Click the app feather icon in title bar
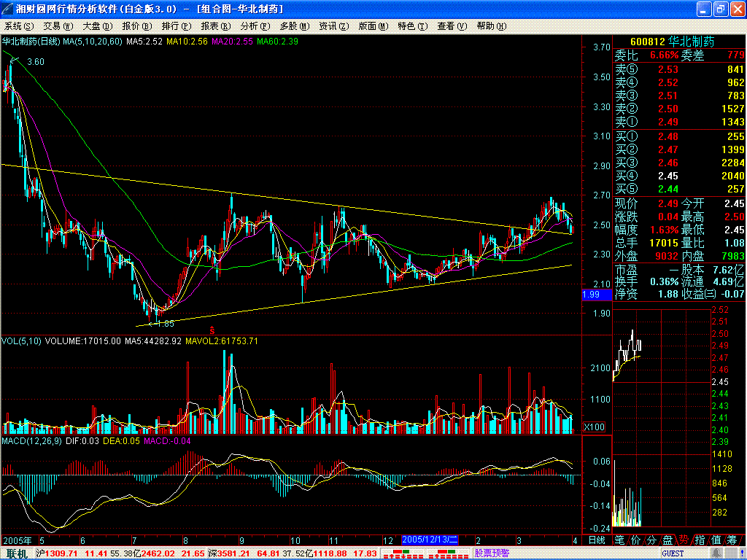747x560 pixels. click(7, 9)
